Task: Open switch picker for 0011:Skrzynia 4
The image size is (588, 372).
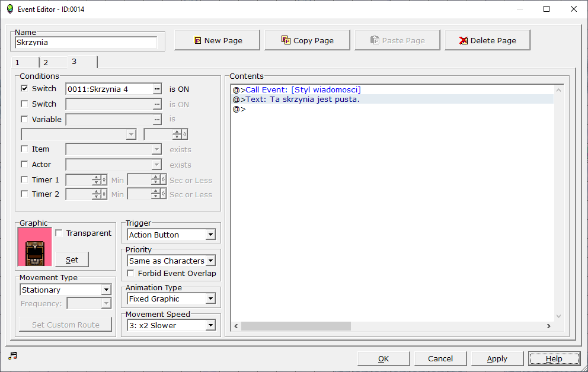Action: pyautogui.click(x=157, y=89)
